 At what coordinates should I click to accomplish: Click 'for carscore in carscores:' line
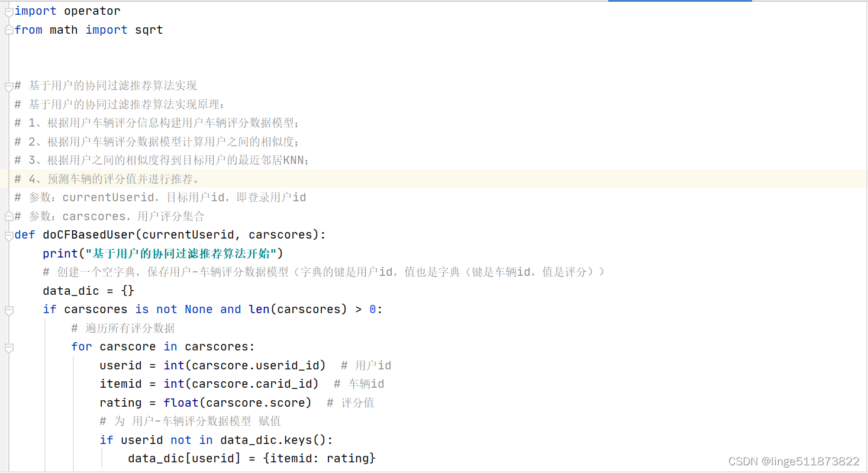tap(163, 346)
